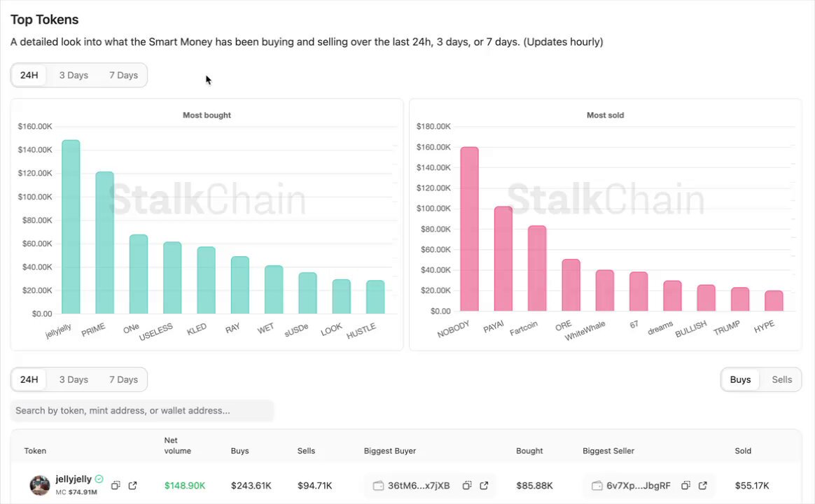This screenshot has width=815, height=504.
Task: Open biggest buyer wallet external link
Action: pyautogui.click(x=484, y=485)
